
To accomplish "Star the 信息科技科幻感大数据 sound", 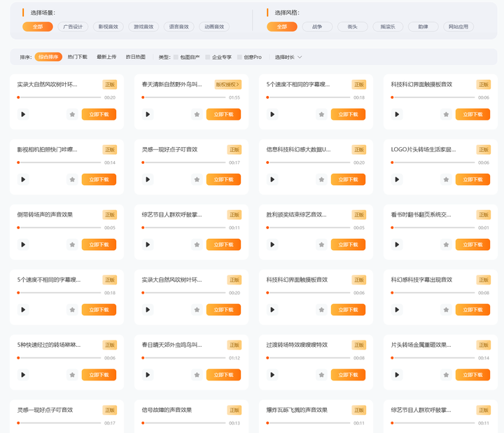I will click(x=321, y=179).
